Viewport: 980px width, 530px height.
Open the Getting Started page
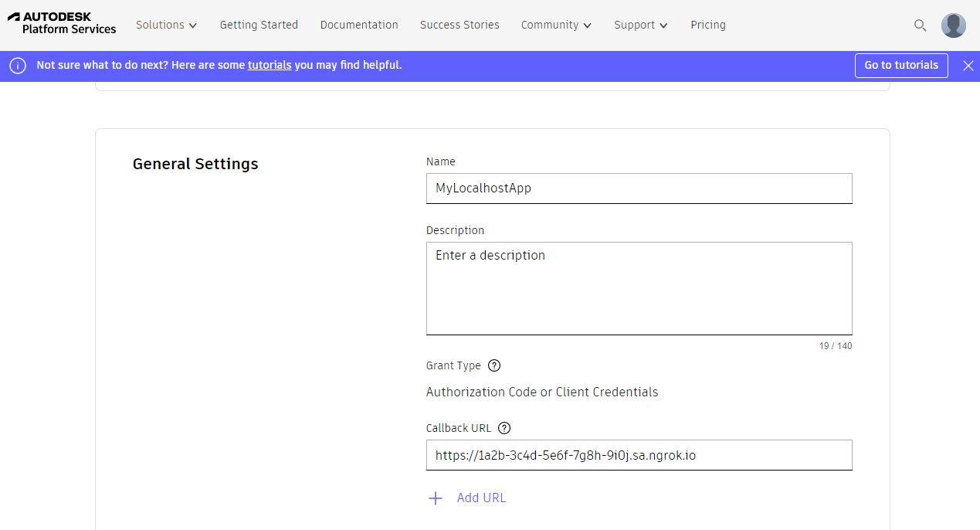(x=259, y=25)
